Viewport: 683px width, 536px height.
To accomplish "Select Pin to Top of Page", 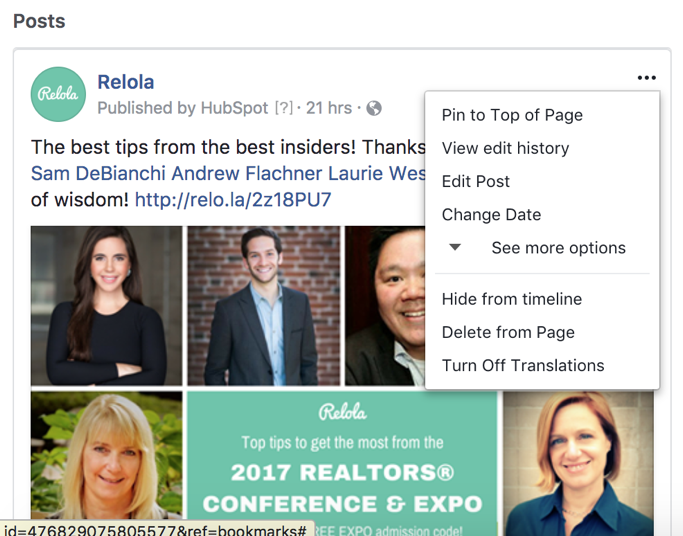I will pos(512,115).
